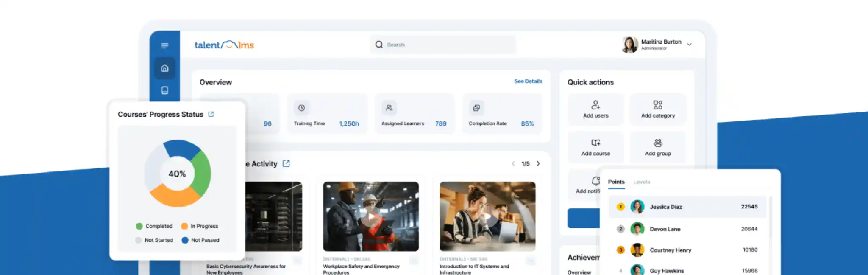Go to previous page of activity carousel
This screenshot has width=868, height=275.
click(513, 163)
